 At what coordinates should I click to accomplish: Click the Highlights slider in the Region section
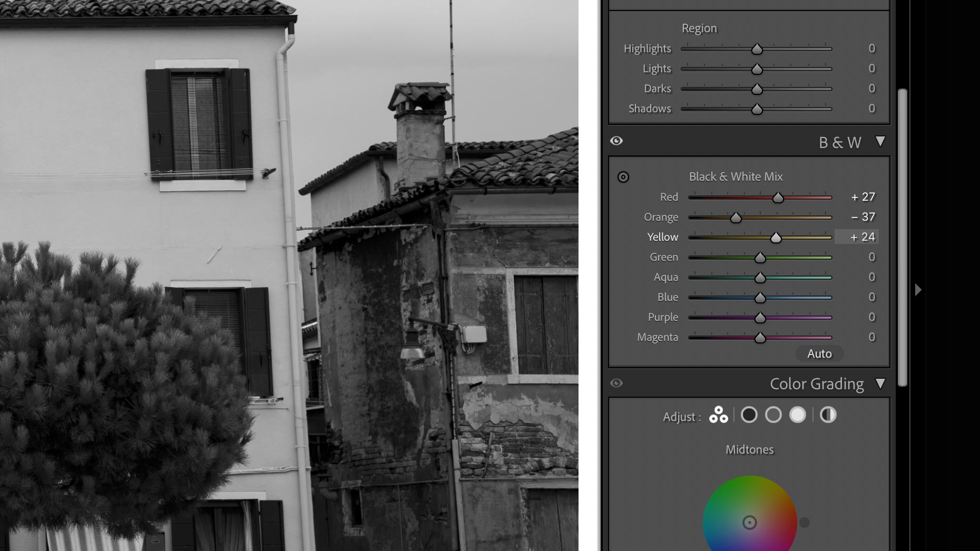[x=757, y=48]
